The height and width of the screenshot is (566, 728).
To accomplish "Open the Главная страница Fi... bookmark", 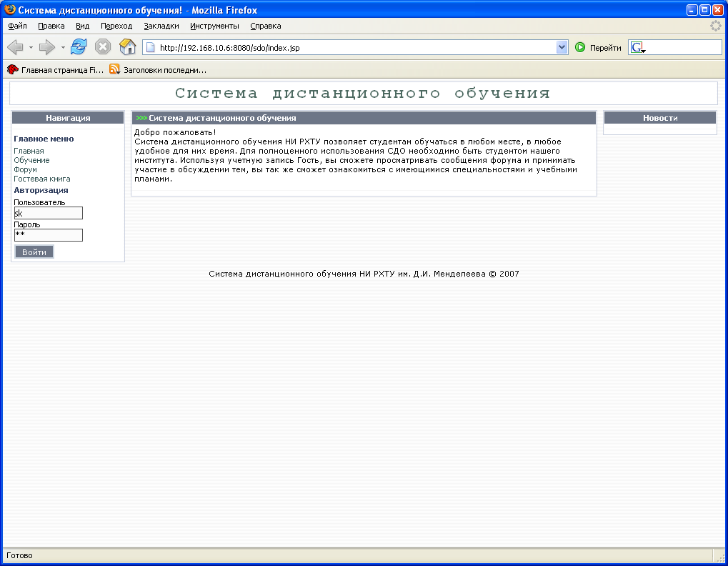I will point(62,70).
